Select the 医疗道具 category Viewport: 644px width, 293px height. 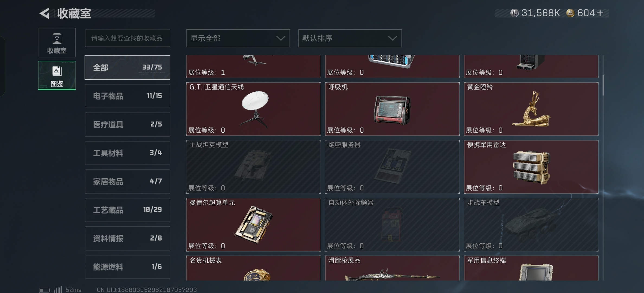click(x=127, y=125)
